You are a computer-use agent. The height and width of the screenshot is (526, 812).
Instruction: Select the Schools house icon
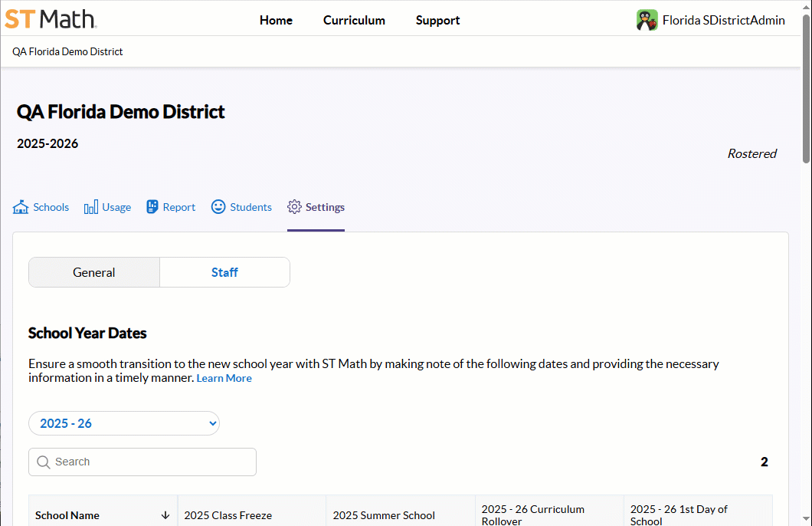pos(21,206)
